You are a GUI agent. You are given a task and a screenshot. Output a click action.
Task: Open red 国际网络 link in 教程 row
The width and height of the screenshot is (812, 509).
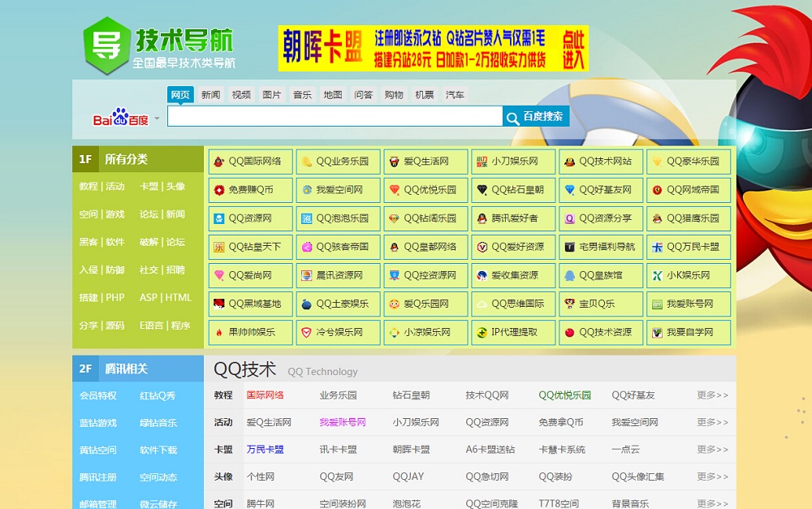[x=266, y=395]
